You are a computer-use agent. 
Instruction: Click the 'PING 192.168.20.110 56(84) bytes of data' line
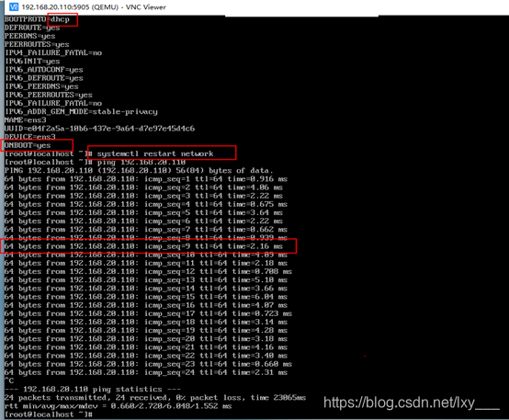point(139,171)
